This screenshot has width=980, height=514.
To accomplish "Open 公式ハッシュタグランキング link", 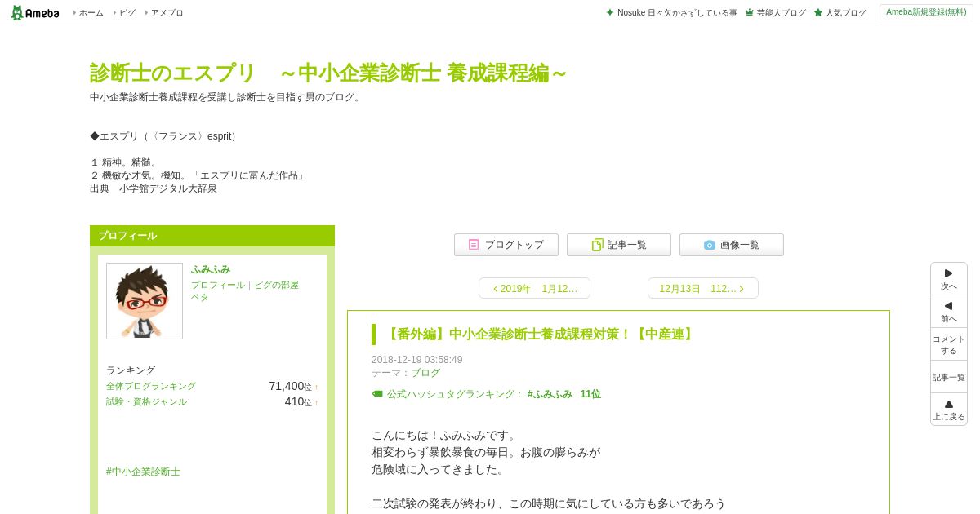I will (455, 394).
